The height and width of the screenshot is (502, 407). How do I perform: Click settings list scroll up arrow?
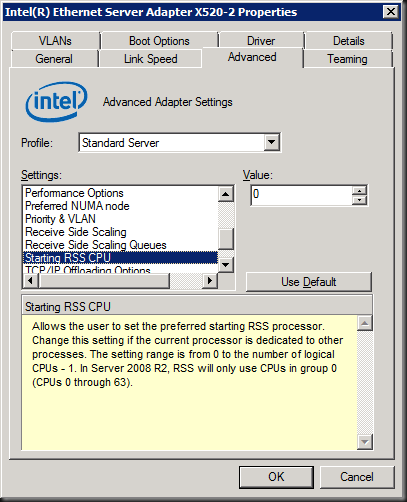(x=226, y=194)
